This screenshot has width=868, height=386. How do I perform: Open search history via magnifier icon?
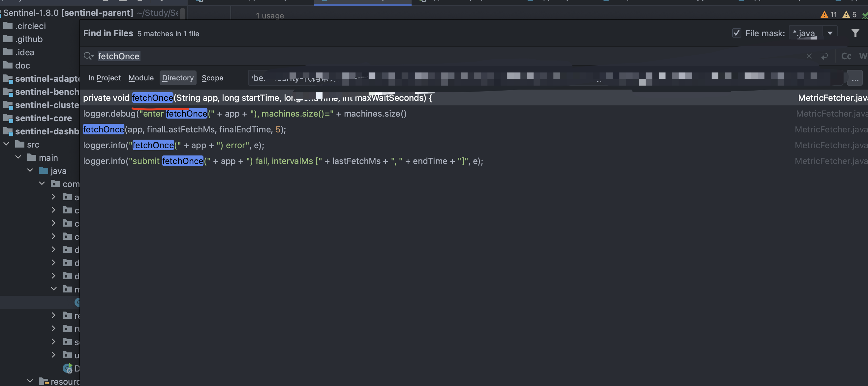pos(88,56)
